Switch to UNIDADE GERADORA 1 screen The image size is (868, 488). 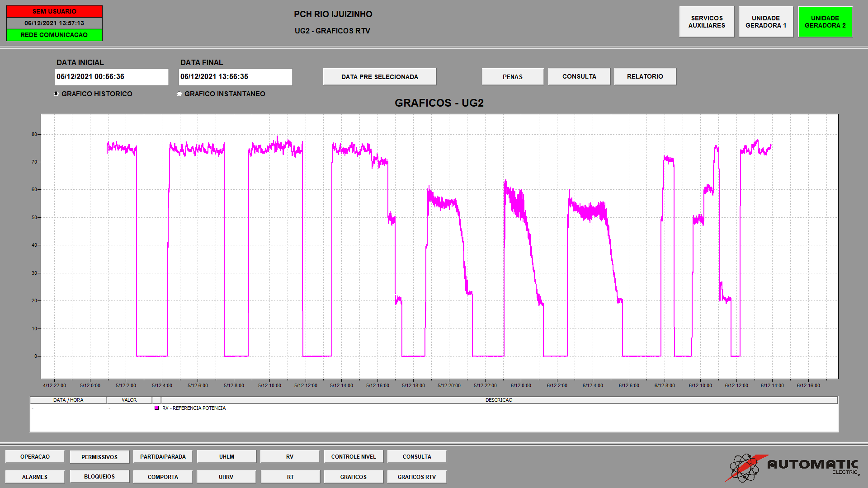pyautogui.click(x=766, y=22)
